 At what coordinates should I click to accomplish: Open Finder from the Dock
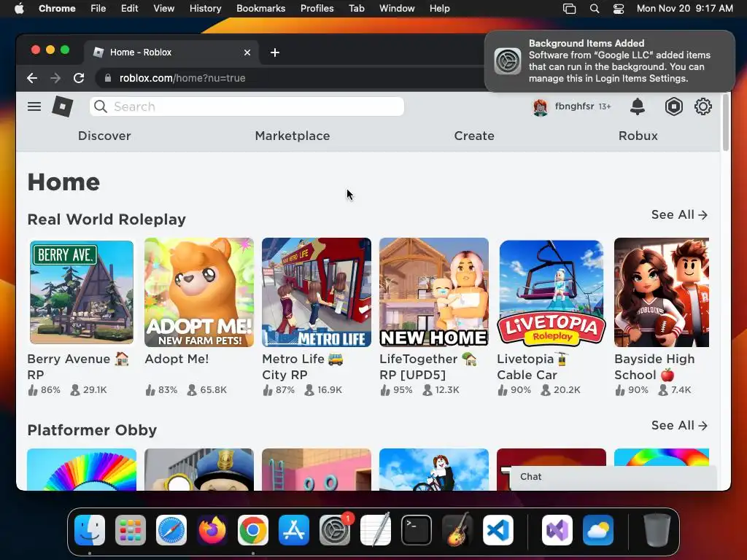click(90, 530)
